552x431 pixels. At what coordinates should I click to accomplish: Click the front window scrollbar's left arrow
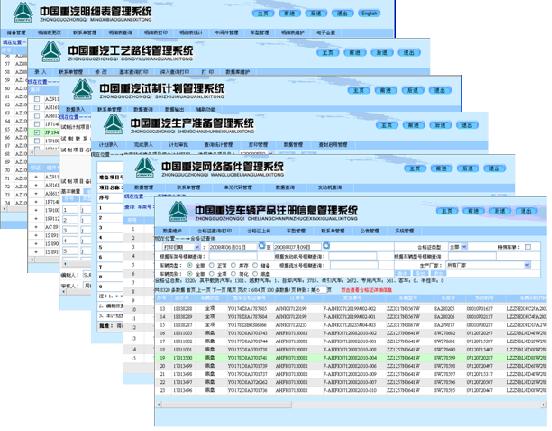tap(159, 405)
